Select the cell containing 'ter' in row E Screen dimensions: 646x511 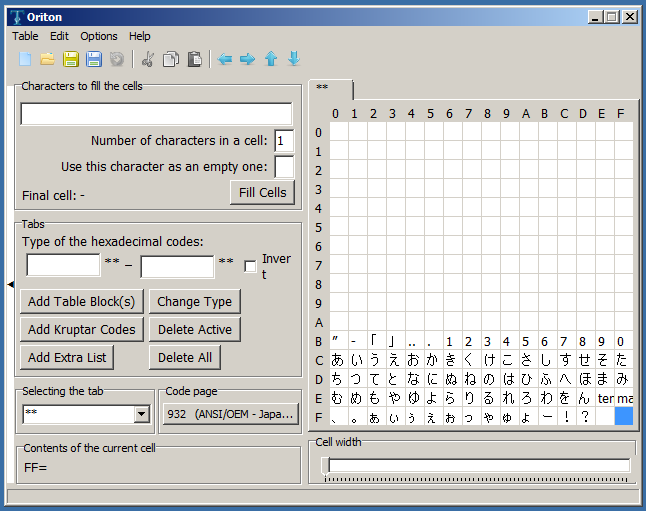click(605, 398)
